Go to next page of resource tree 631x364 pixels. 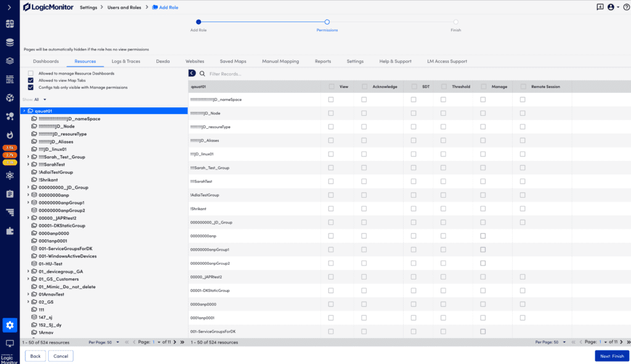click(x=175, y=342)
